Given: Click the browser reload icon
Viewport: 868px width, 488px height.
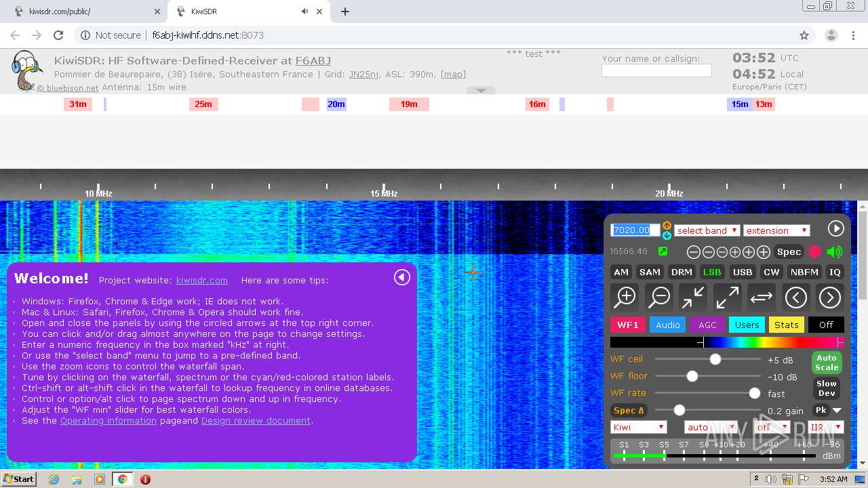Looking at the screenshot, I should [x=58, y=35].
